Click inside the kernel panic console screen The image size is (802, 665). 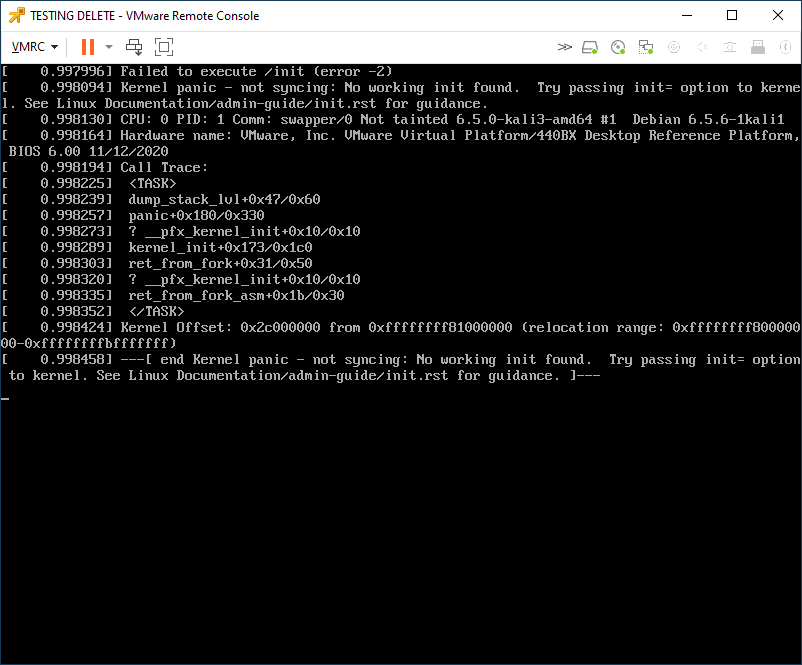coord(400,500)
